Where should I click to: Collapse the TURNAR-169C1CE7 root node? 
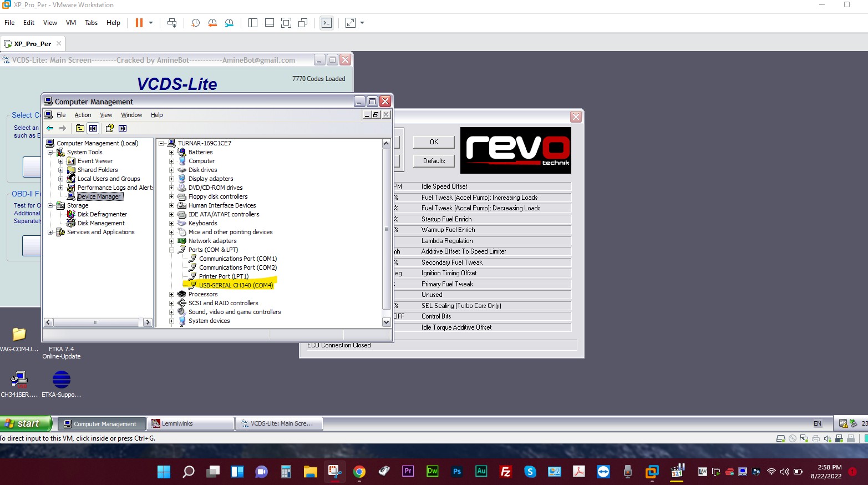(161, 143)
